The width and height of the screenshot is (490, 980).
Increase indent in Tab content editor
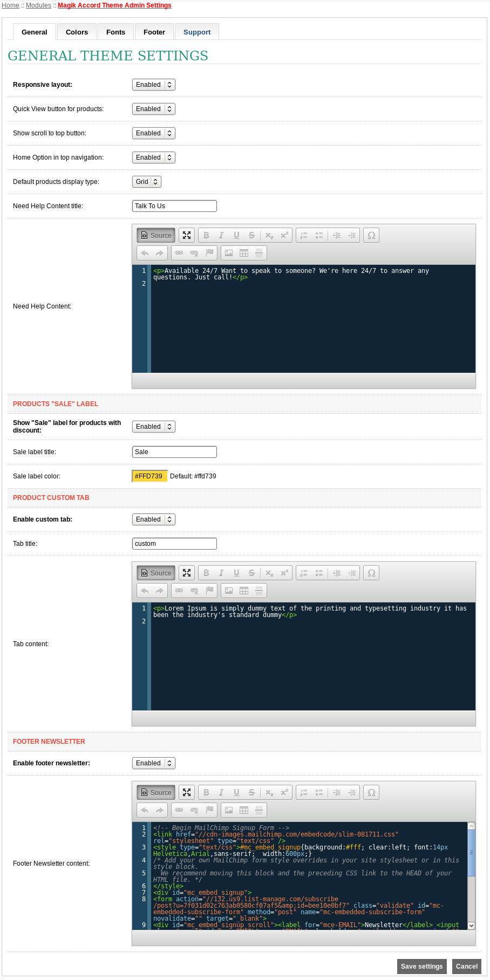[x=352, y=573]
